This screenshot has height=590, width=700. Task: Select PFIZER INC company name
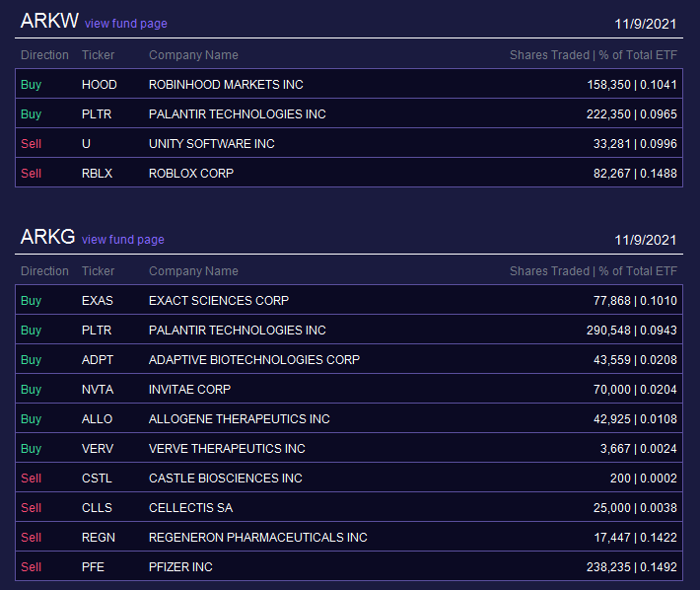point(180,566)
